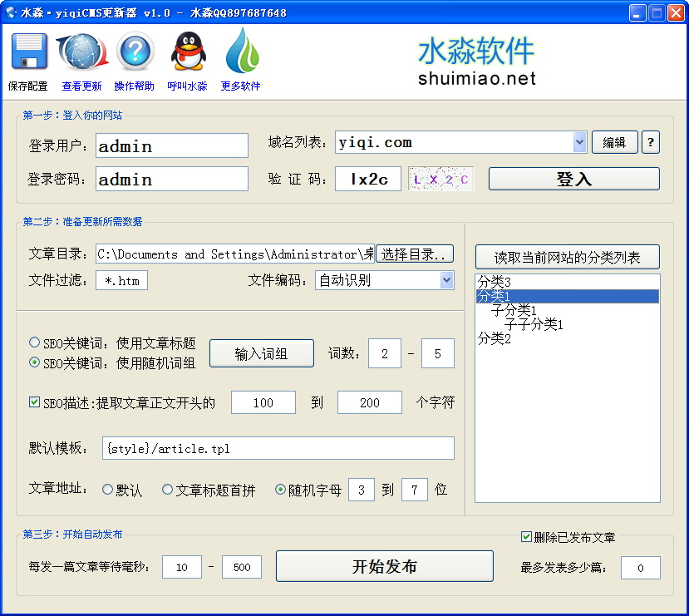The height and width of the screenshot is (616, 689).
Task: Click the SEO描述 start field showing 100
Action: coord(263,402)
